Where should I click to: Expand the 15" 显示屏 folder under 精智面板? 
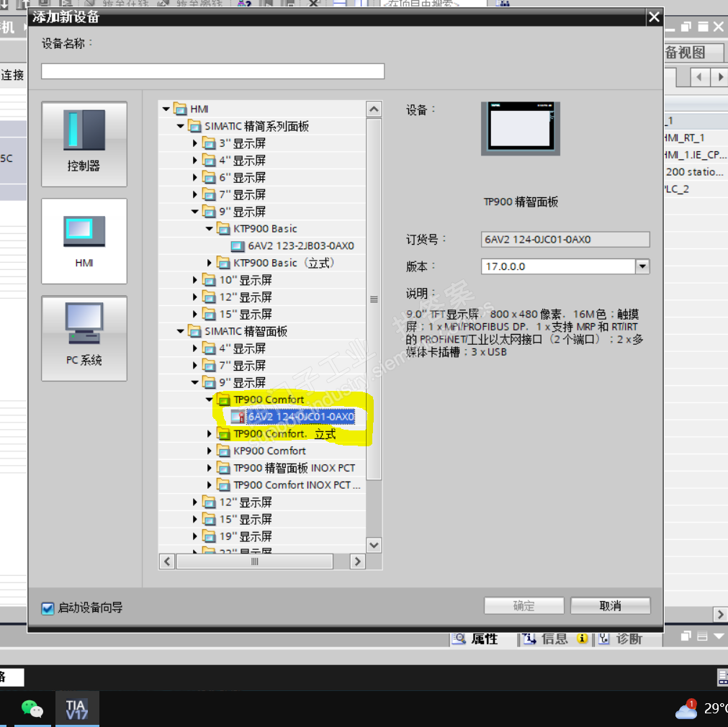pyautogui.click(x=195, y=520)
